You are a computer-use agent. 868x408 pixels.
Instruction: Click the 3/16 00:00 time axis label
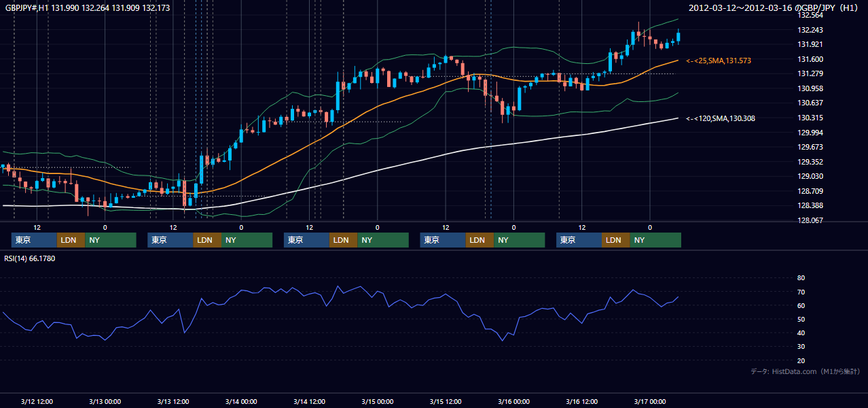pos(513,401)
